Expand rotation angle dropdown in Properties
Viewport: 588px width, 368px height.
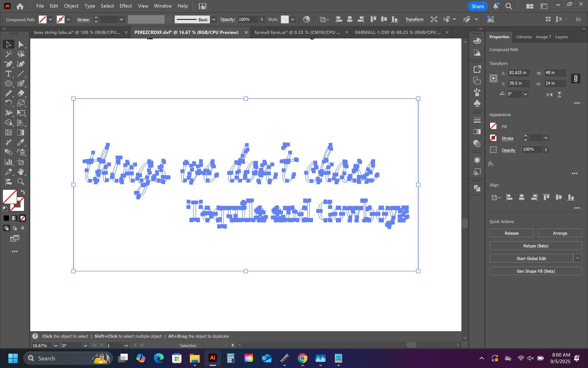(x=526, y=94)
